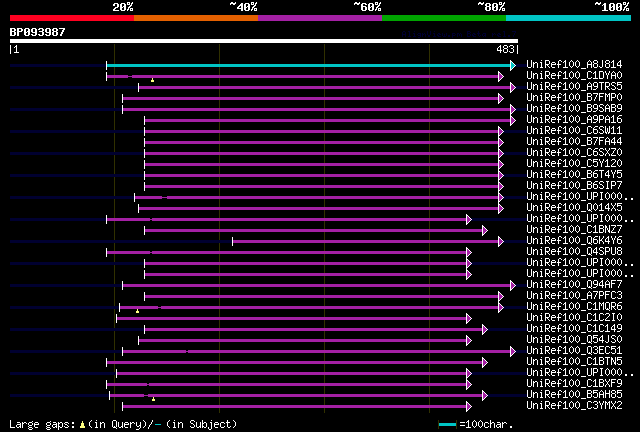
Task: Click the purple alignment bar for Q94AF7
Action: tap(317, 285)
